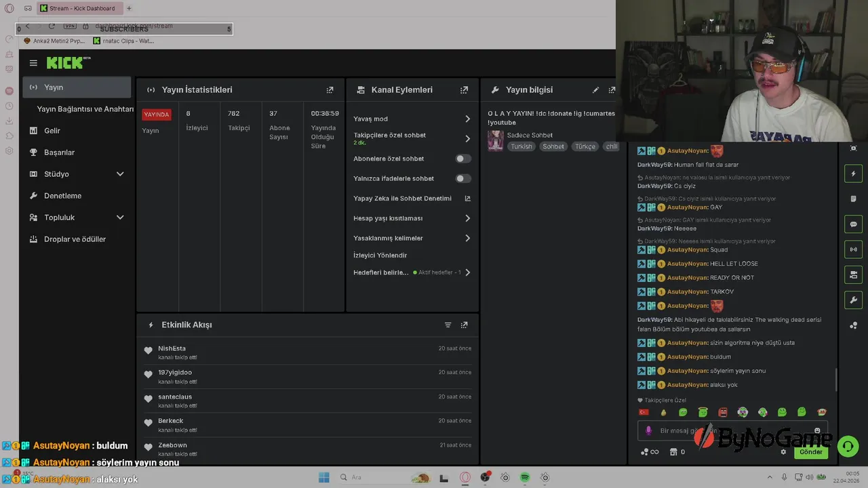Open Spotify from the taskbar
The height and width of the screenshot is (488, 868).
click(x=525, y=477)
